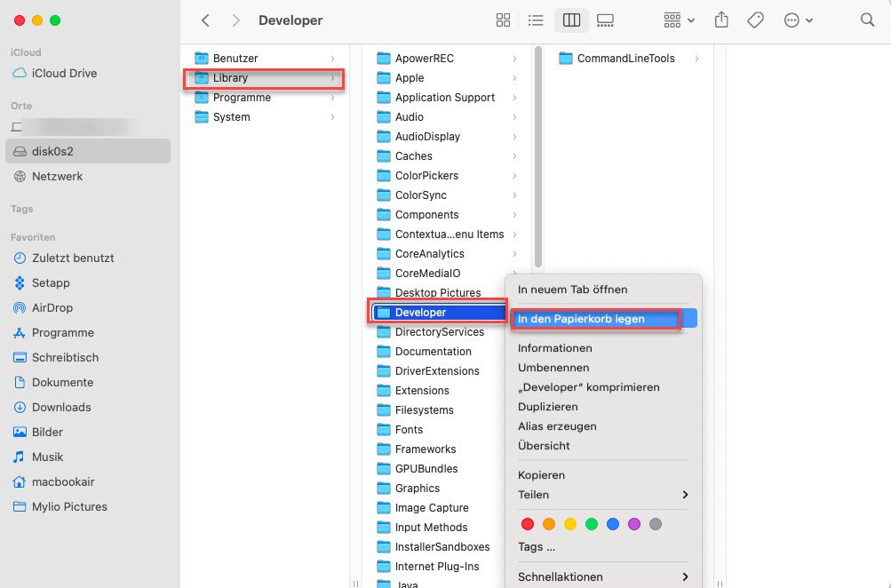This screenshot has height=588, width=891.
Task: Select the Library folder
Action: [x=265, y=78]
